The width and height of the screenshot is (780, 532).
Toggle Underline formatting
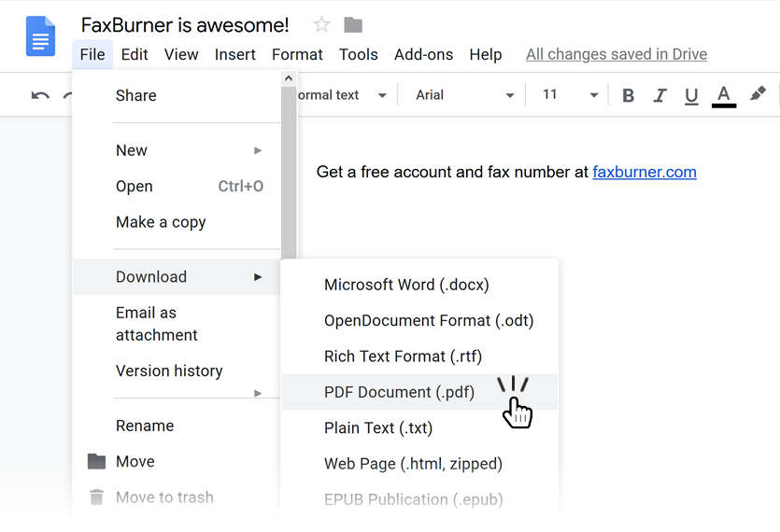(x=691, y=95)
